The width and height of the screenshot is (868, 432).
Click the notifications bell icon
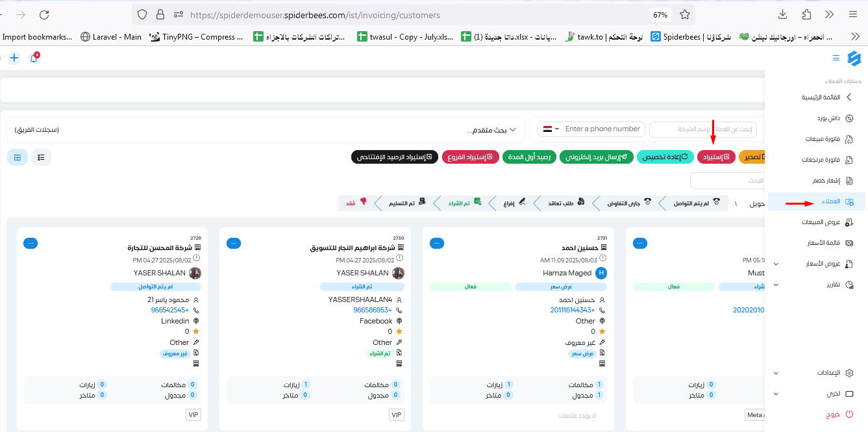point(34,58)
